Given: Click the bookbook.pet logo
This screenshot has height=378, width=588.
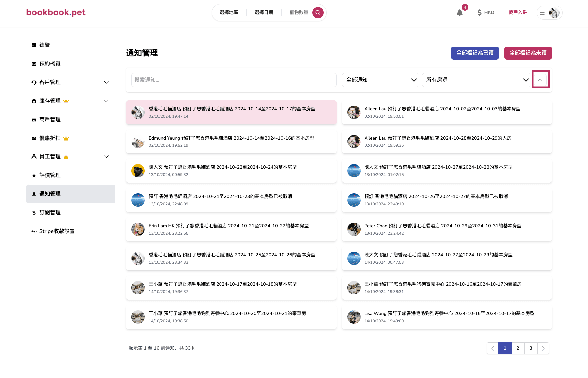Looking at the screenshot, I should click(56, 12).
